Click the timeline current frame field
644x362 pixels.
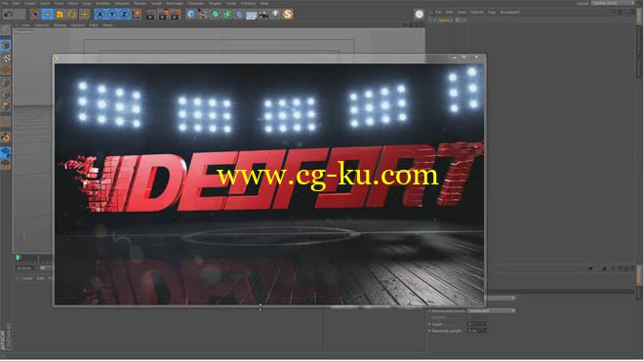click(x=26, y=268)
